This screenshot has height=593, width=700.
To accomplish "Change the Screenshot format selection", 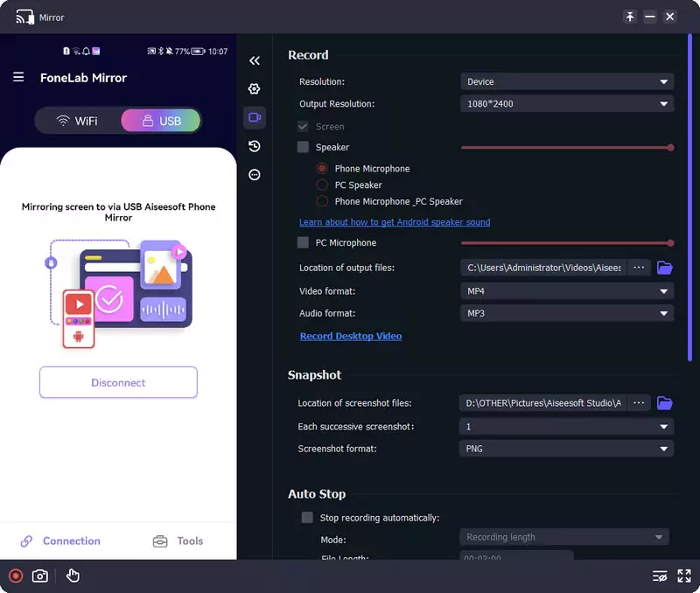I will click(566, 448).
